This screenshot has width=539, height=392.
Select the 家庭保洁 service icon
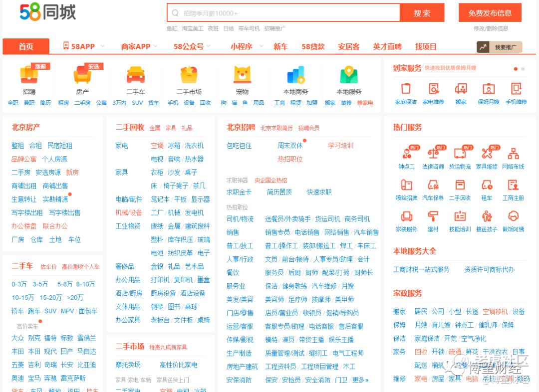406,89
